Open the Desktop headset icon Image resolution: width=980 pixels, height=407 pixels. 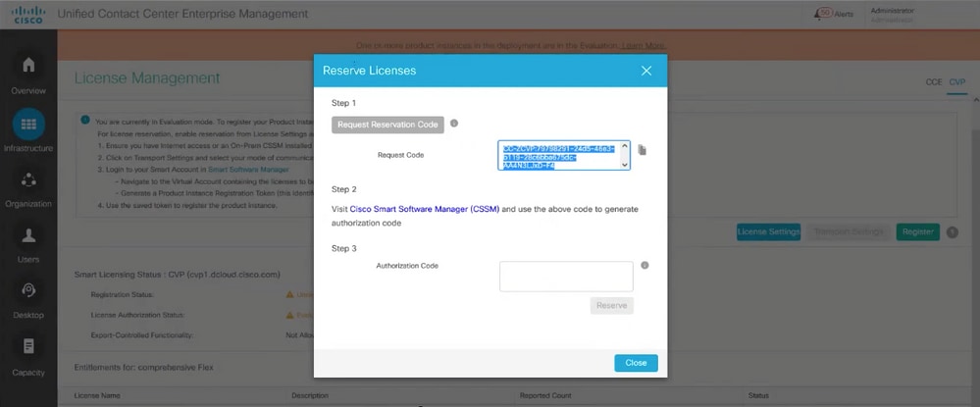tap(28, 290)
